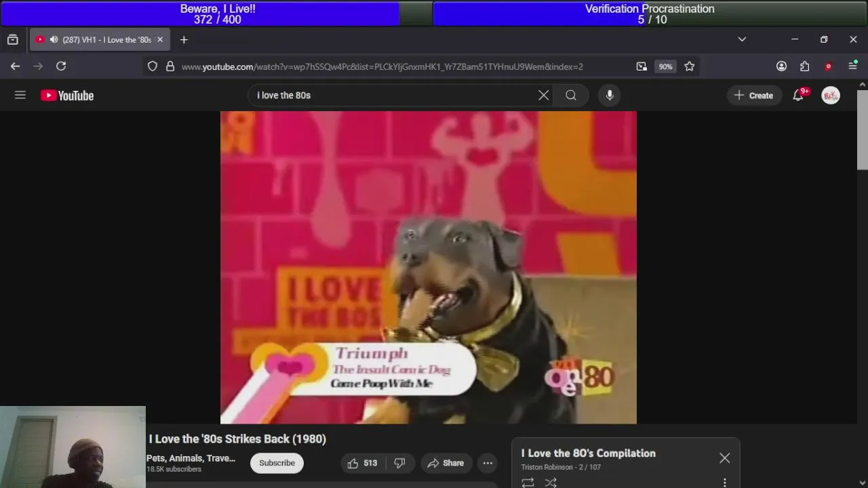
Task: Open the Create menu
Action: (x=753, y=96)
